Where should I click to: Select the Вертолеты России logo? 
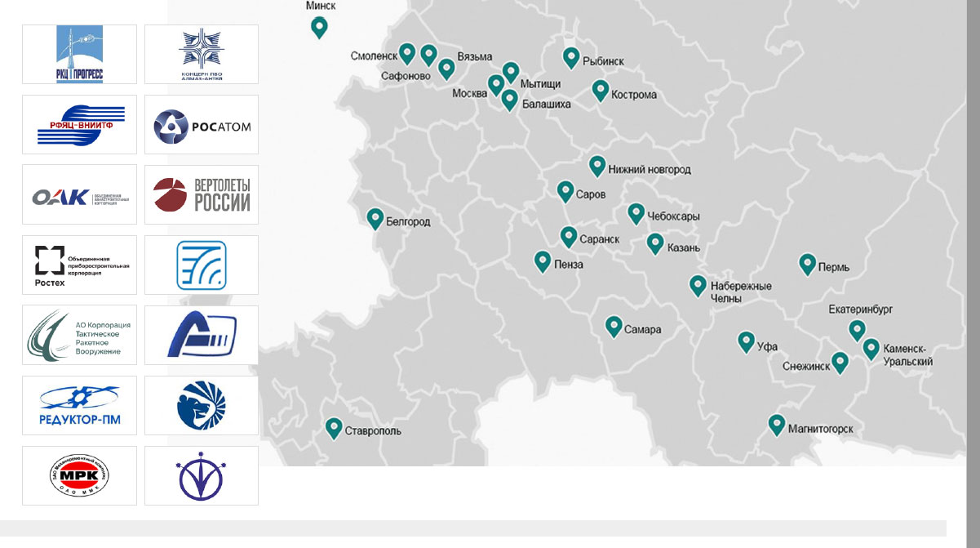coord(202,194)
